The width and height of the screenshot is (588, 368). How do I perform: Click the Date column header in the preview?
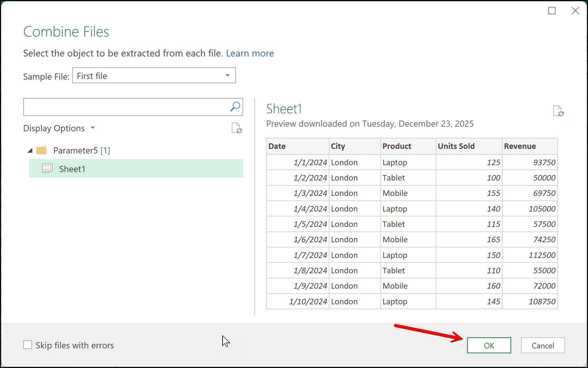pos(277,146)
